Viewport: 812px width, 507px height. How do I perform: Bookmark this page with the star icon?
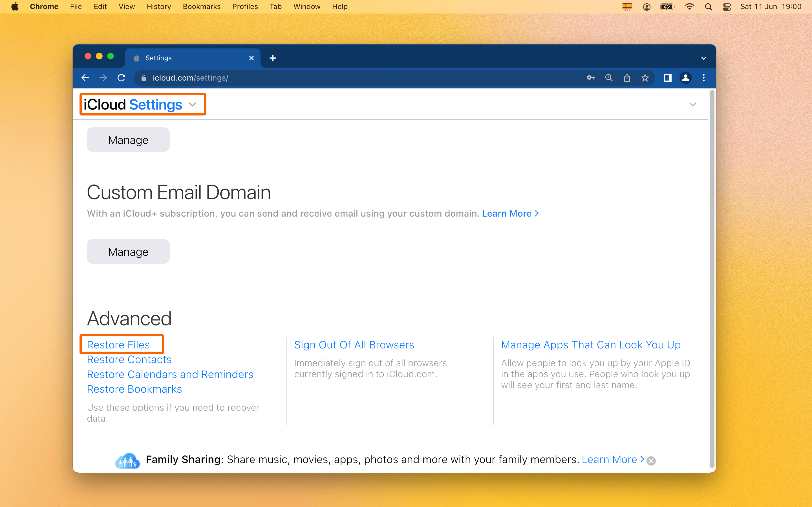tap(645, 78)
